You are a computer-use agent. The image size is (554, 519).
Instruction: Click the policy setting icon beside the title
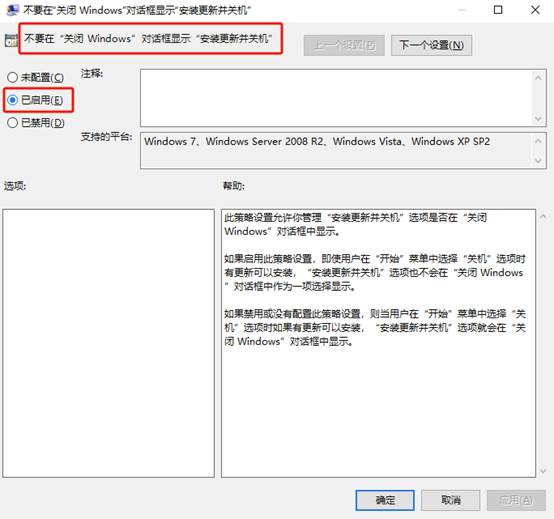(x=11, y=40)
